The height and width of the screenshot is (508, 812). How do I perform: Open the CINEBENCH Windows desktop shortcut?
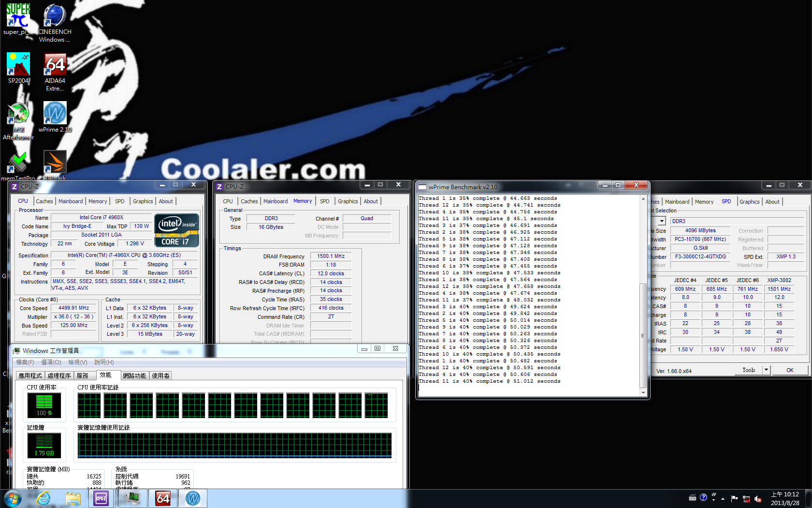click(55, 23)
